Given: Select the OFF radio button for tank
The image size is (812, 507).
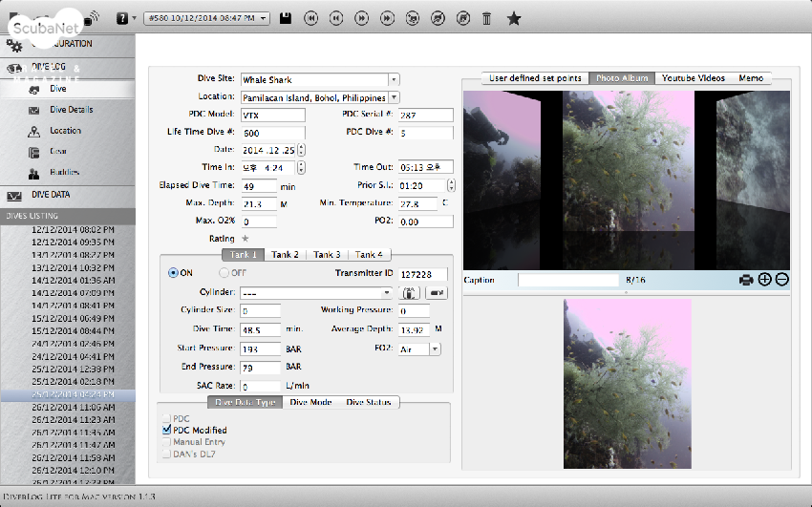Looking at the screenshot, I should coord(225,272).
